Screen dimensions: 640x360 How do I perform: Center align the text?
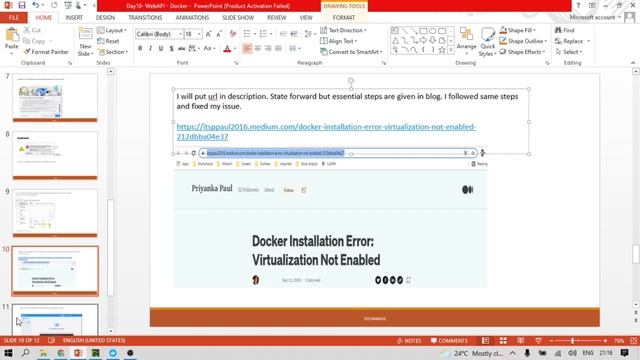[x=258, y=49]
